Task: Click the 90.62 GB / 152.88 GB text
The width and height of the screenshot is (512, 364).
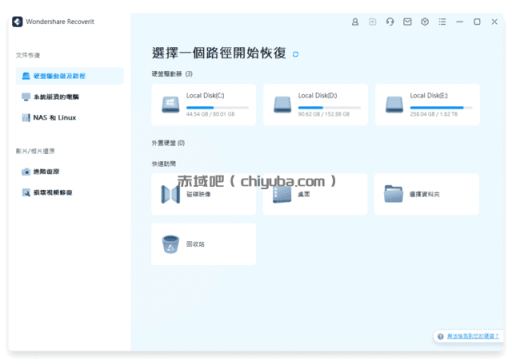Action: click(324, 114)
